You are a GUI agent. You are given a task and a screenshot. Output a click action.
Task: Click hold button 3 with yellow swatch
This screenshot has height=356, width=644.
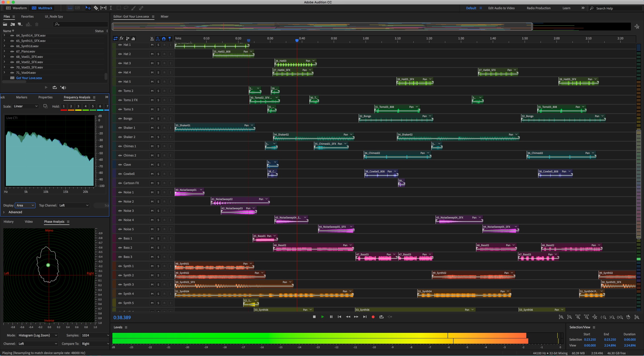point(78,106)
